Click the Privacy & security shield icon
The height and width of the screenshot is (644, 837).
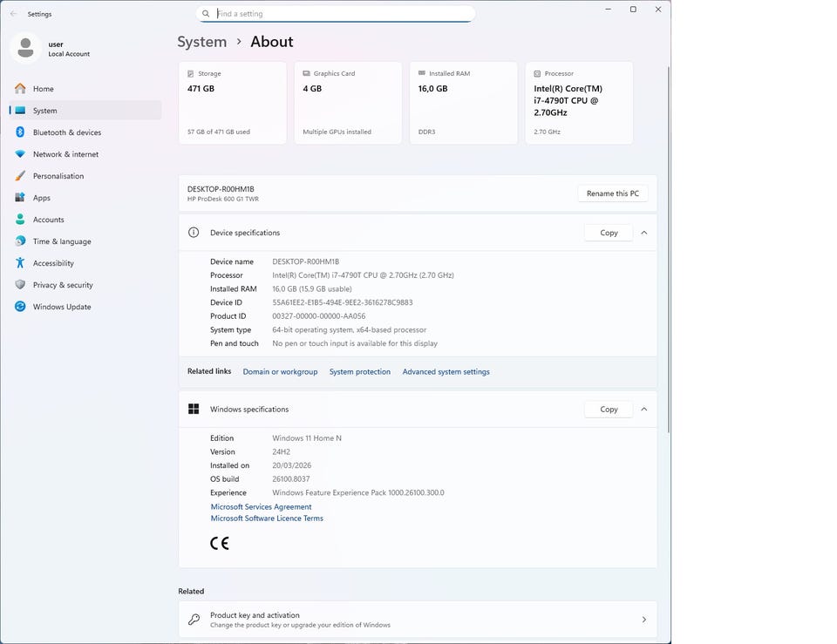pos(20,285)
